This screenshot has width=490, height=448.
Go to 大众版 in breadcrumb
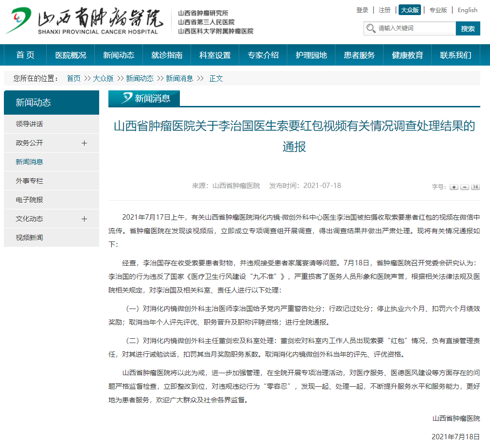pos(103,78)
